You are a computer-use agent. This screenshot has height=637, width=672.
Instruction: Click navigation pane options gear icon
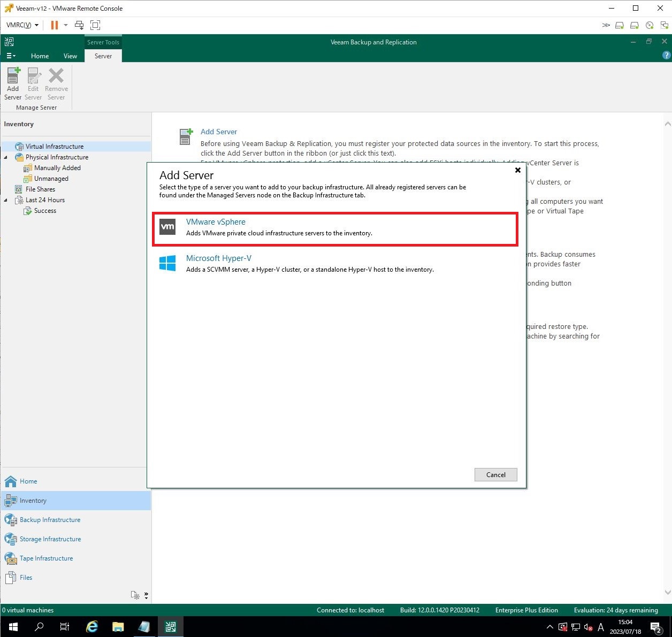[135, 595]
